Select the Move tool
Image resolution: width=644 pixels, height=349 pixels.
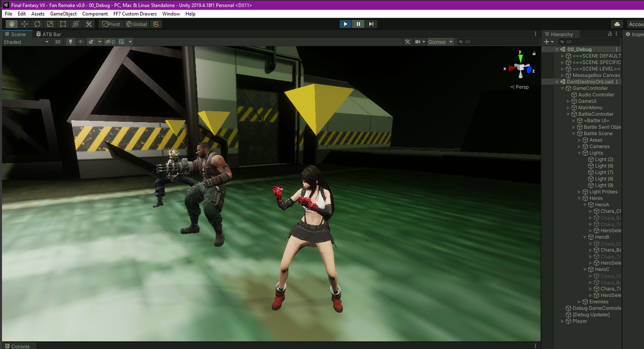24,24
